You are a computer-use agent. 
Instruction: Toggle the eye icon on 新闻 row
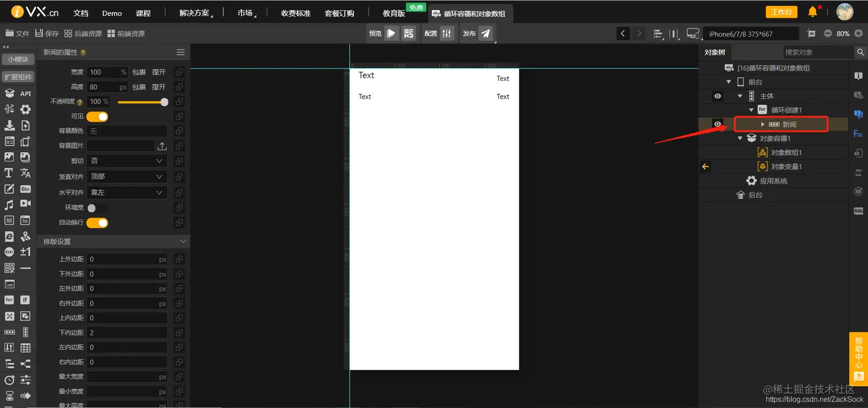[x=717, y=124]
